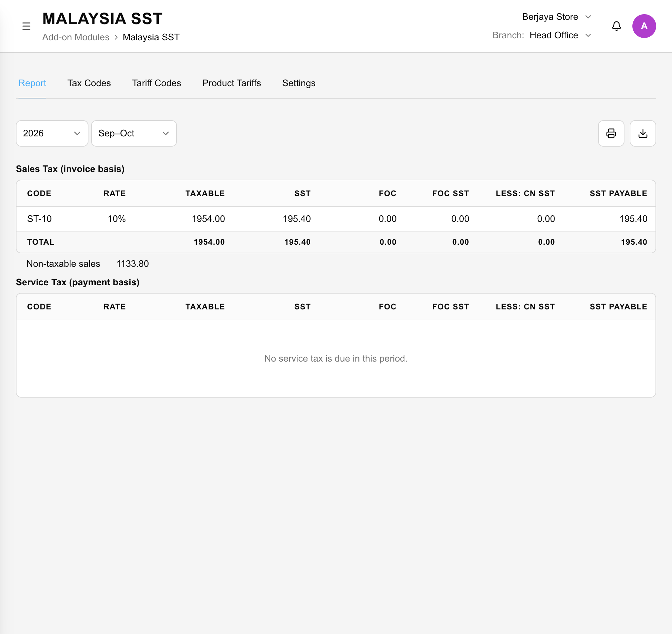Click the Malaysia SST breadcrumb
672x634 pixels.
(x=151, y=37)
